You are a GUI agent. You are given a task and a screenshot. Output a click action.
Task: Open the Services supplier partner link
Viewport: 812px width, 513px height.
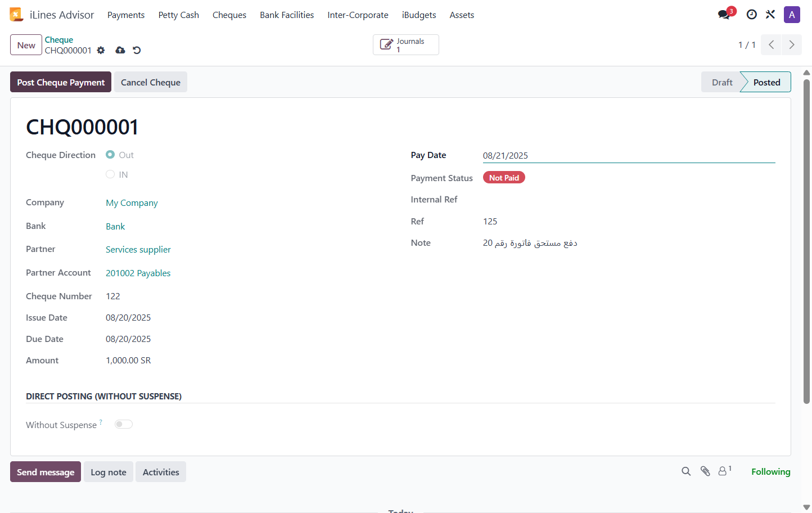pos(138,250)
